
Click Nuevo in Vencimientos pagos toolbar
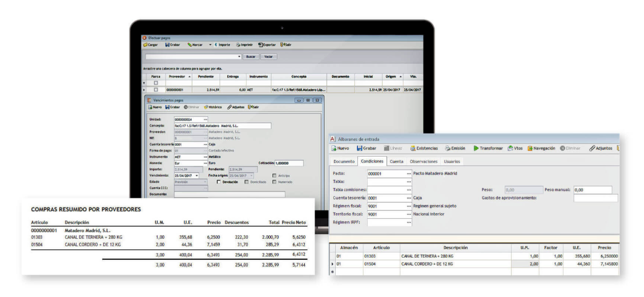coord(155,107)
